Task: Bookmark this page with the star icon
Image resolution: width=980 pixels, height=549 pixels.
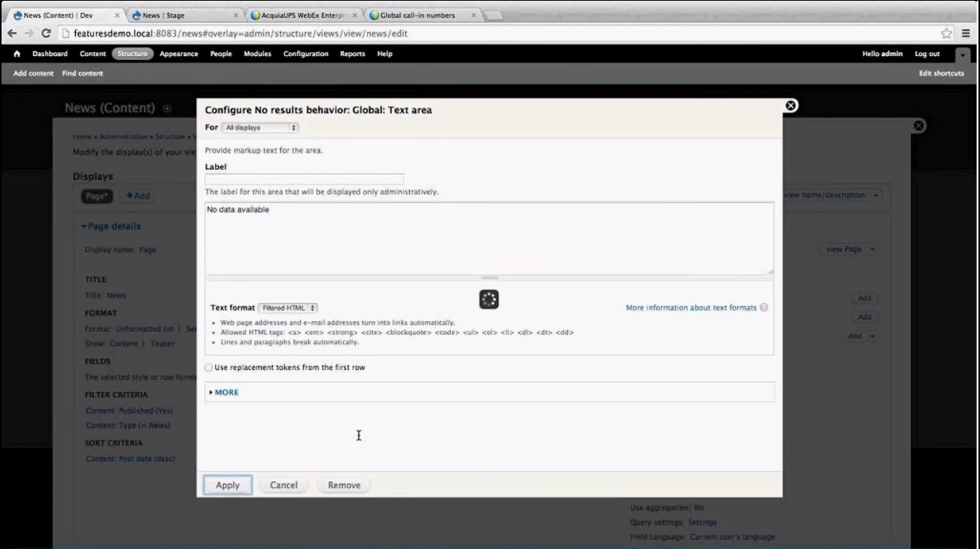Action: [x=946, y=33]
